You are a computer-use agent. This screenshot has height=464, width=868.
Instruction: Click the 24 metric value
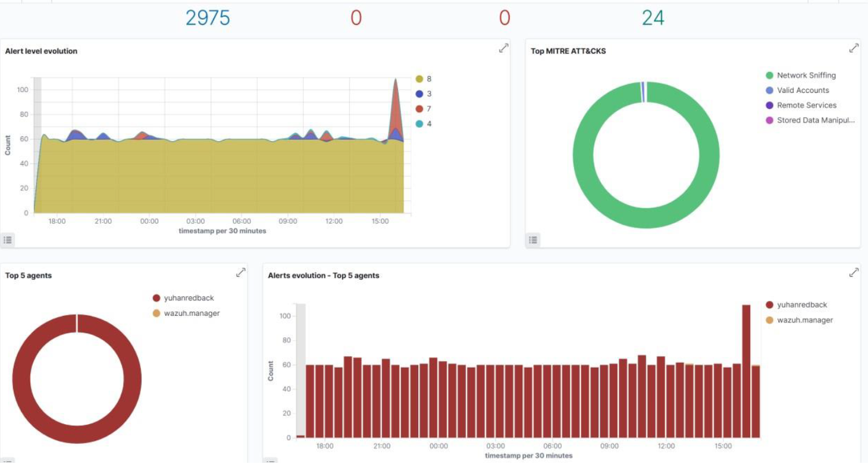[653, 18]
